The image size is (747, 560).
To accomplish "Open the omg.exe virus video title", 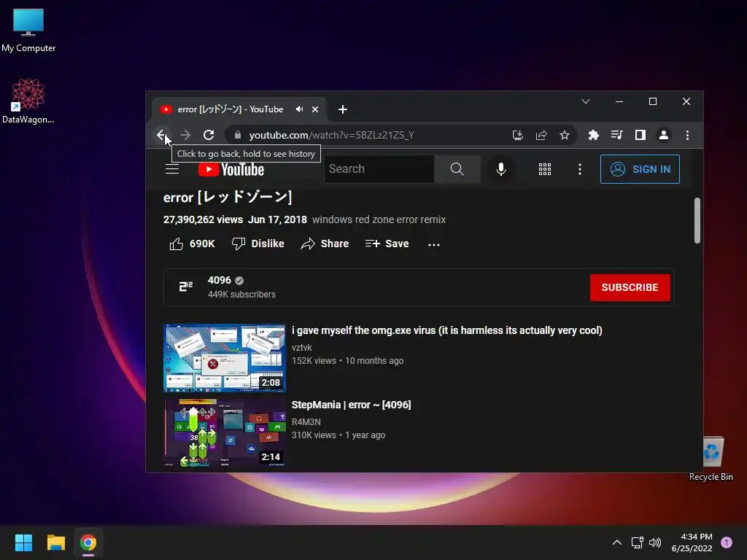I will pos(447,330).
